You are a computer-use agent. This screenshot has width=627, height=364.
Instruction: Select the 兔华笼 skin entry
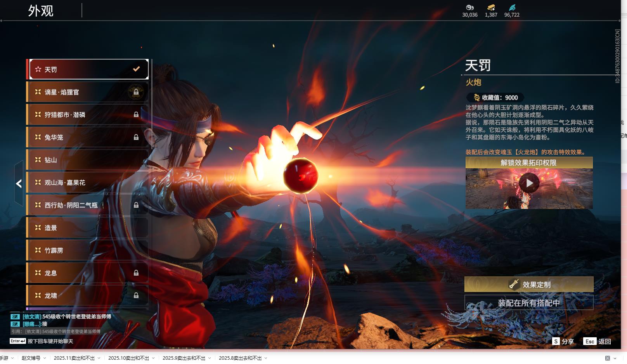89,137
